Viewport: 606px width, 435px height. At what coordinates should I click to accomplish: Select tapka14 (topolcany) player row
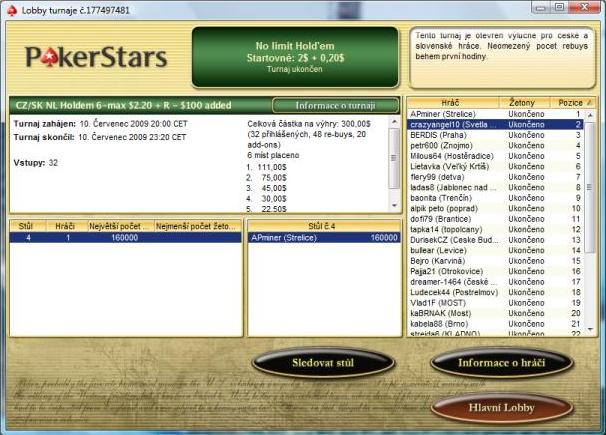pos(495,229)
